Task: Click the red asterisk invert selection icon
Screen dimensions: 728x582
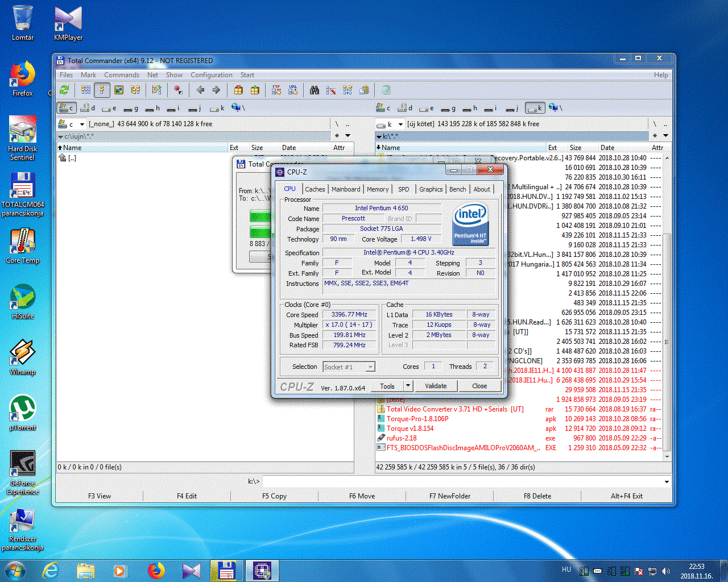Action: (x=179, y=90)
